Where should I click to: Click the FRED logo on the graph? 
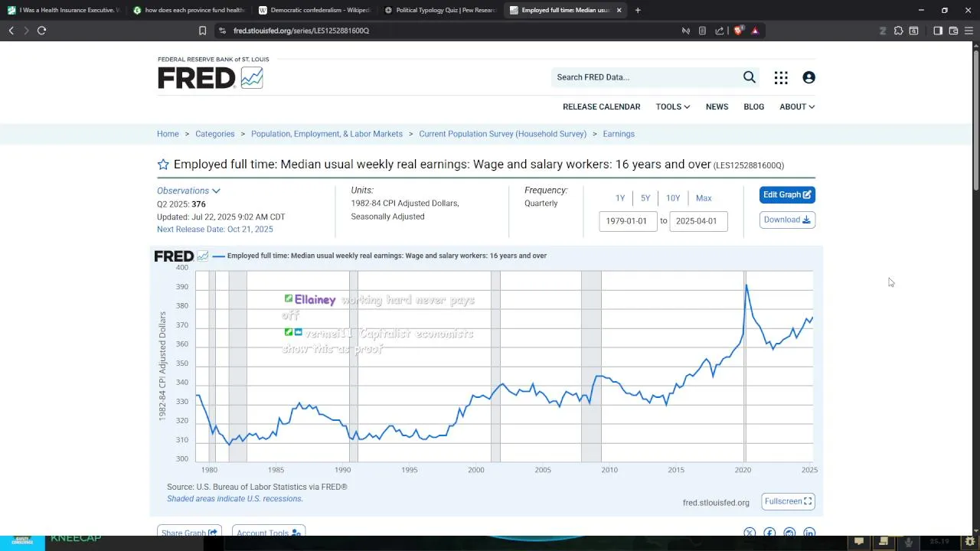[x=181, y=256]
